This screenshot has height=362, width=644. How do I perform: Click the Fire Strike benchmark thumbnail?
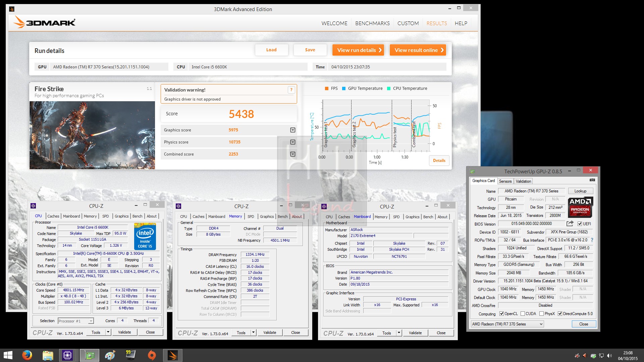point(92,135)
